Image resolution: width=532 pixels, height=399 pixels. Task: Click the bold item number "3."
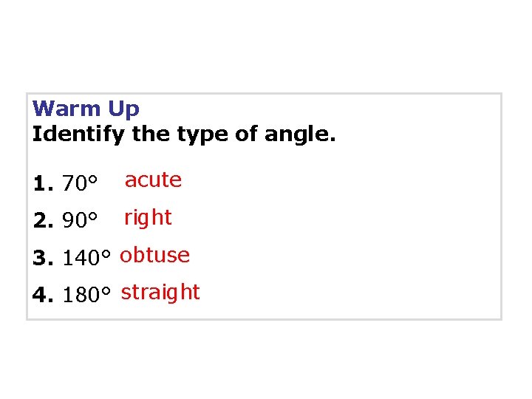pyautogui.click(x=43, y=259)
